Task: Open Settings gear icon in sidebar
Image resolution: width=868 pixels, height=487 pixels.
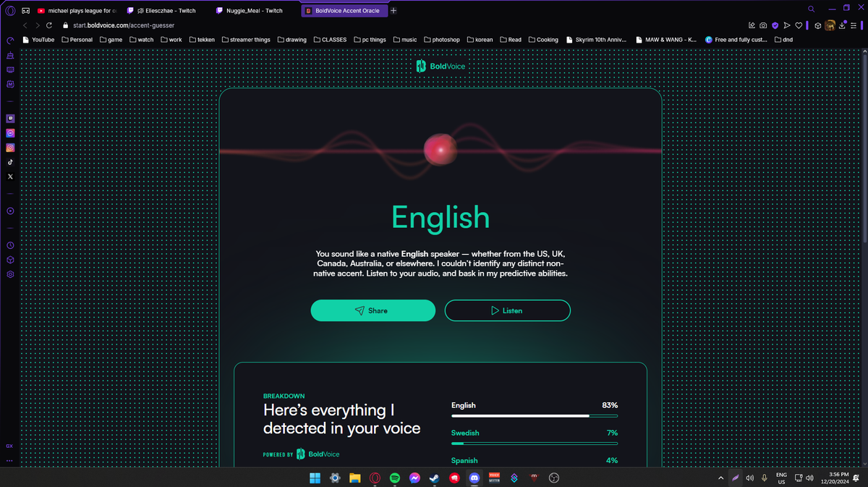Action: 10,275
